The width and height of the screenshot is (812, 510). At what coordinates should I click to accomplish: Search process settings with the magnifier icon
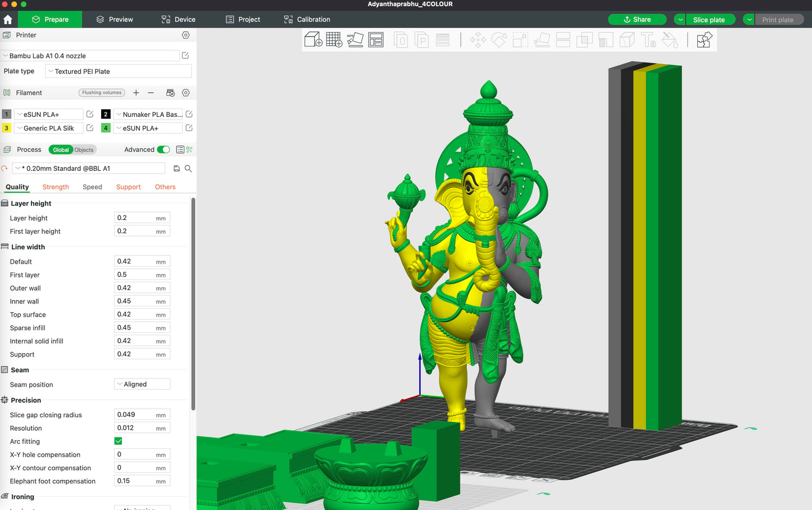(x=188, y=169)
